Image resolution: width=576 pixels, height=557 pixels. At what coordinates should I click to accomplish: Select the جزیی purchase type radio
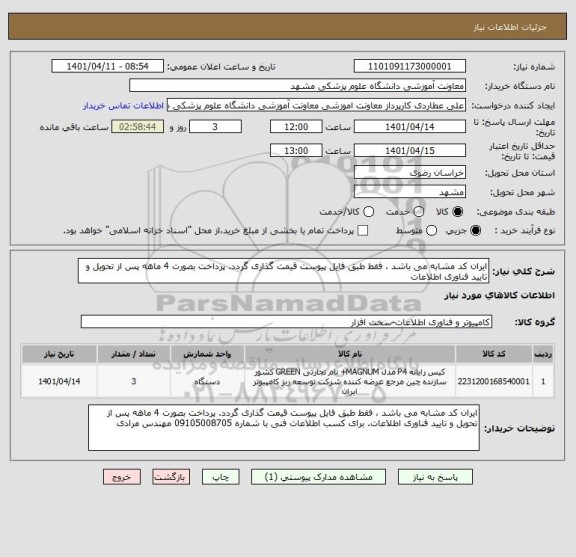click(475, 231)
